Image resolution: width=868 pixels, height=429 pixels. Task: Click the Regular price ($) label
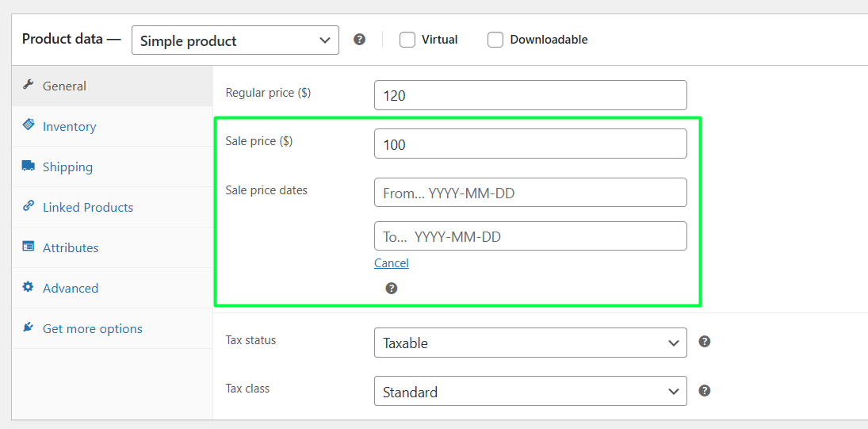pyautogui.click(x=268, y=93)
